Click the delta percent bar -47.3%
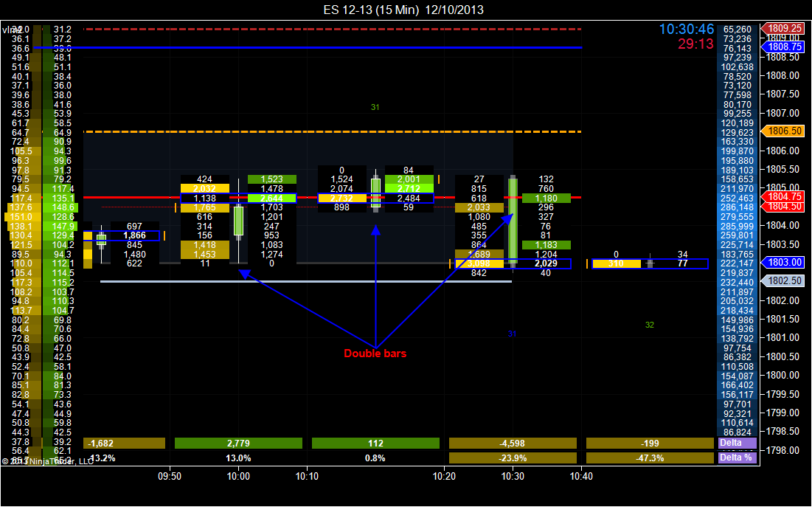The width and height of the screenshot is (812, 507). [x=650, y=458]
